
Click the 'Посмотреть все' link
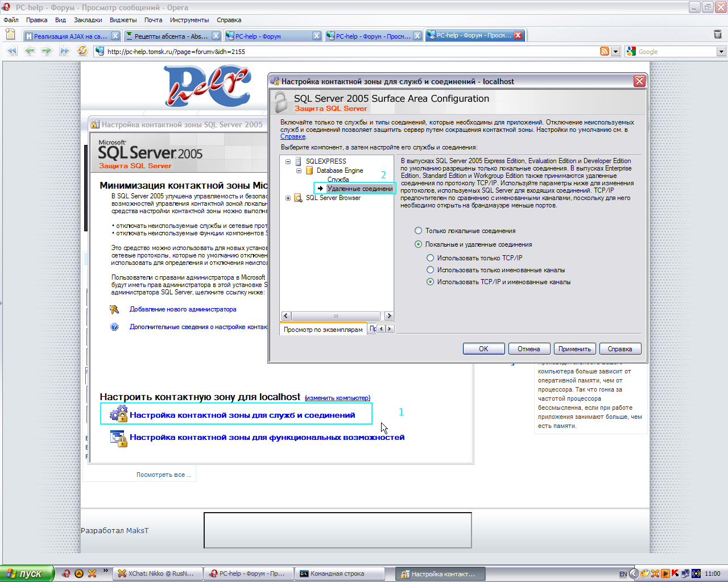coord(164,475)
